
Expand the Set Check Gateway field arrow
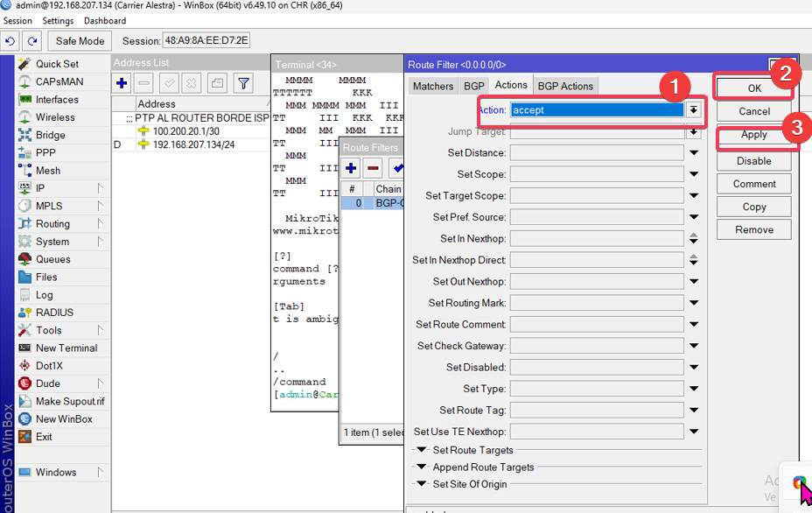click(694, 346)
